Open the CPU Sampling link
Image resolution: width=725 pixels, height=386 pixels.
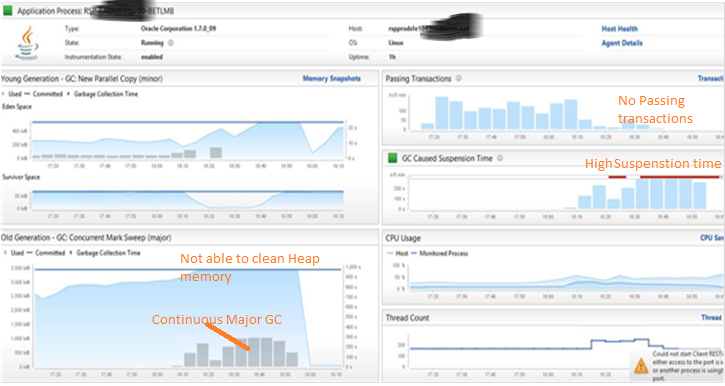(x=712, y=238)
